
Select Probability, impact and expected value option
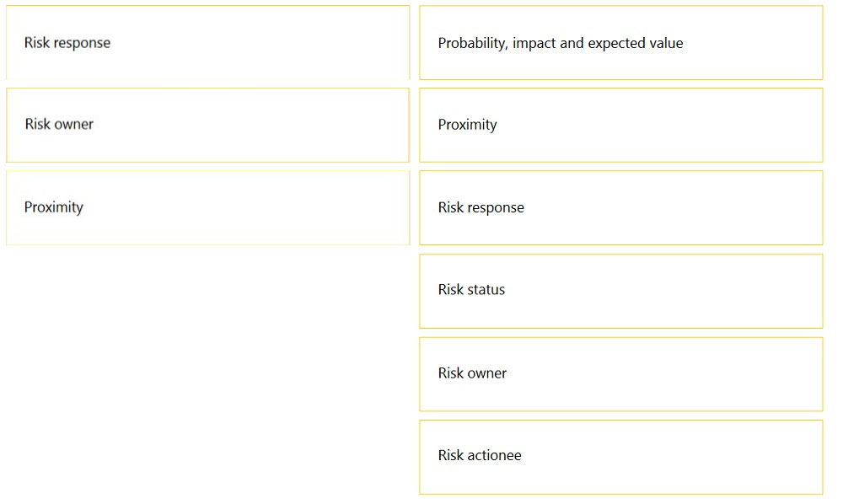tap(621, 42)
